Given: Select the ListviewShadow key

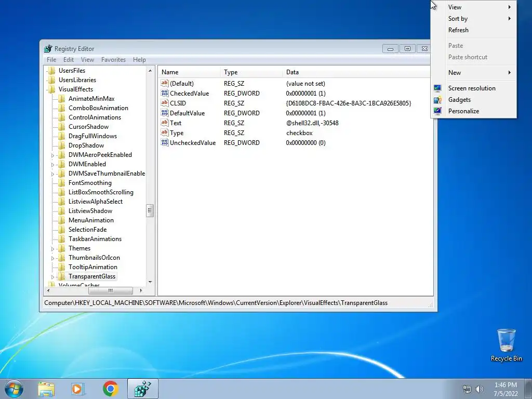Looking at the screenshot, I should pos(90,211).
